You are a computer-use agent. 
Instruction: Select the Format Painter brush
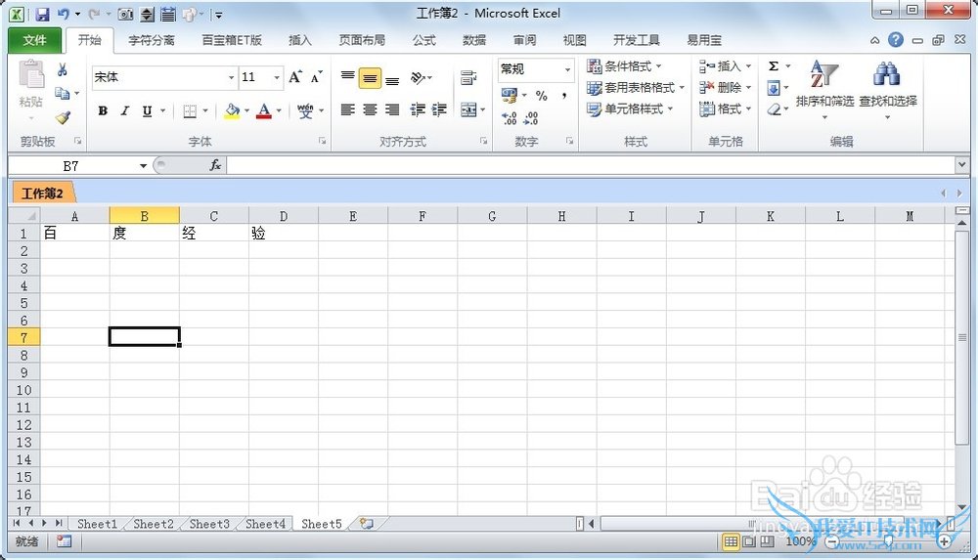(x=63, y=117)
